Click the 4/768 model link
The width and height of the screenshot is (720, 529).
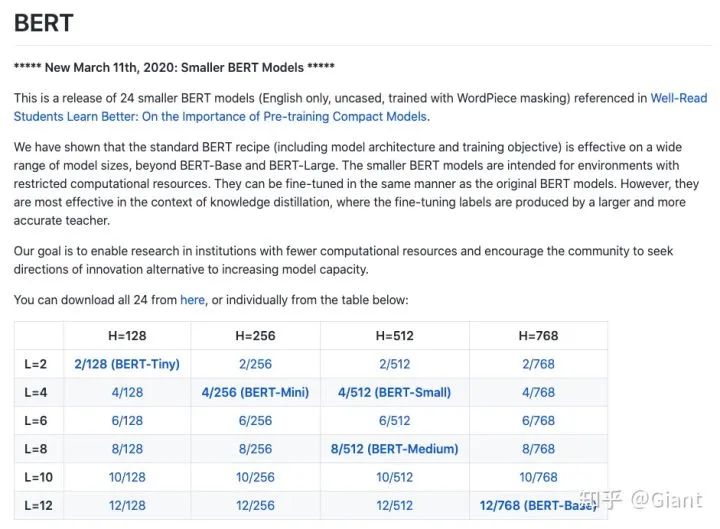(x=538, y=393)
